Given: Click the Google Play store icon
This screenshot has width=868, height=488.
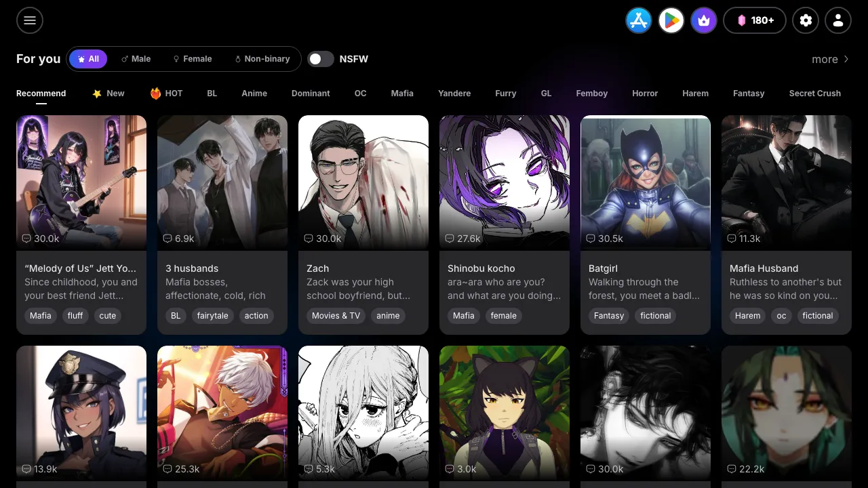Looking at the screenshot, I should click(x=671, y=20).
